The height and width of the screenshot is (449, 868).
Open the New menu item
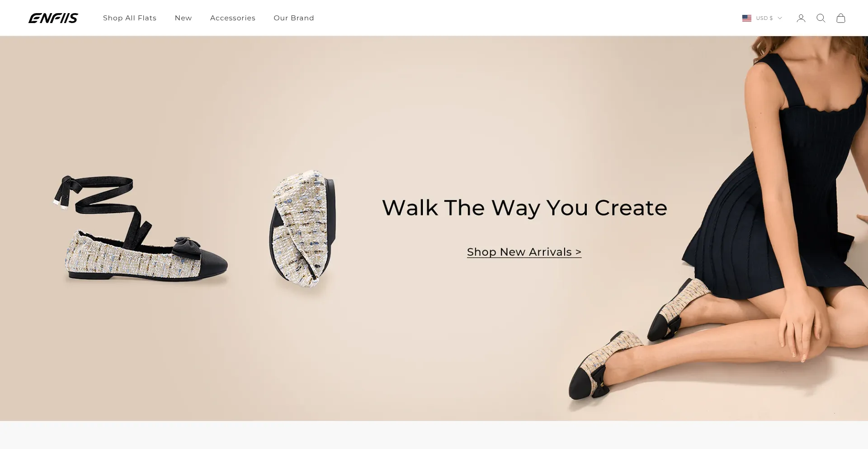[x=184, y=18]
